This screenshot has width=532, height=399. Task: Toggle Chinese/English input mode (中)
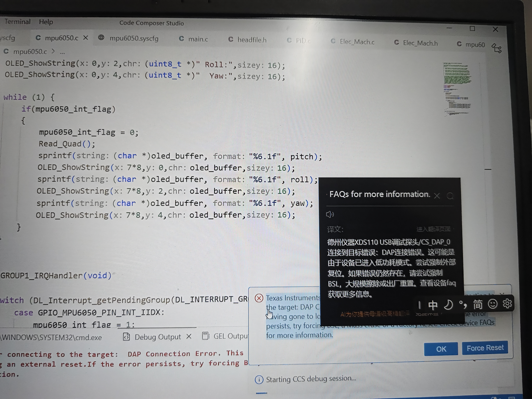[x=433, y=305]
